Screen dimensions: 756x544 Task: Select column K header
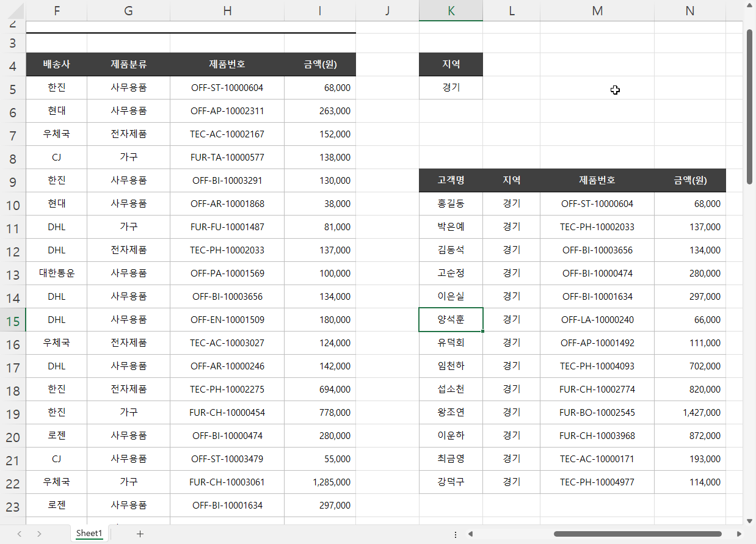(451, 10)
